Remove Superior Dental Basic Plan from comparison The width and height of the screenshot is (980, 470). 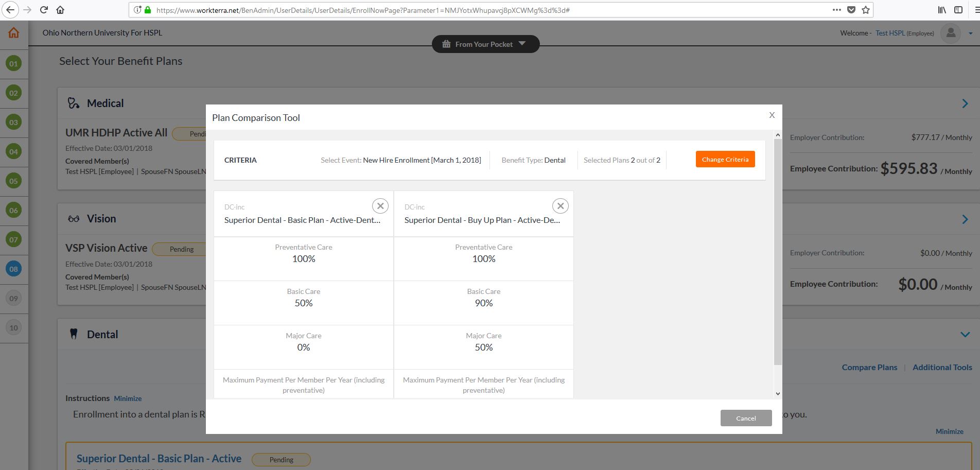tap(380, 206)
